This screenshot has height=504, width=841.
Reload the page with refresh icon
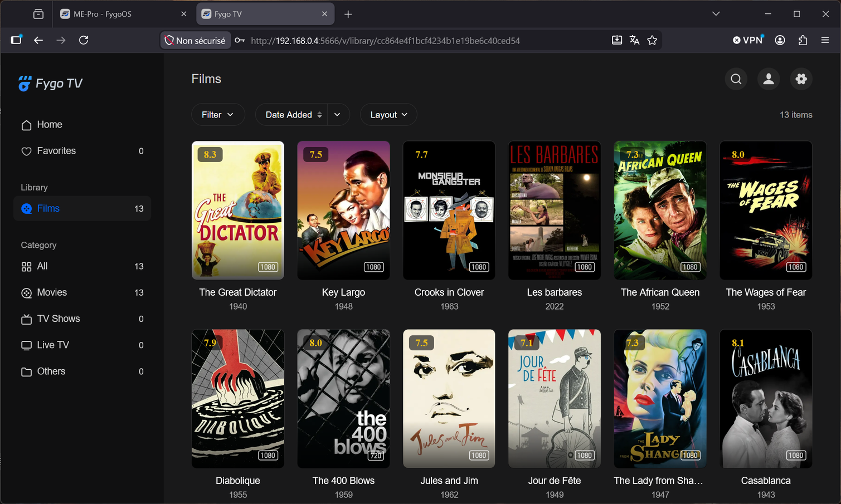(x=84, y=40)
